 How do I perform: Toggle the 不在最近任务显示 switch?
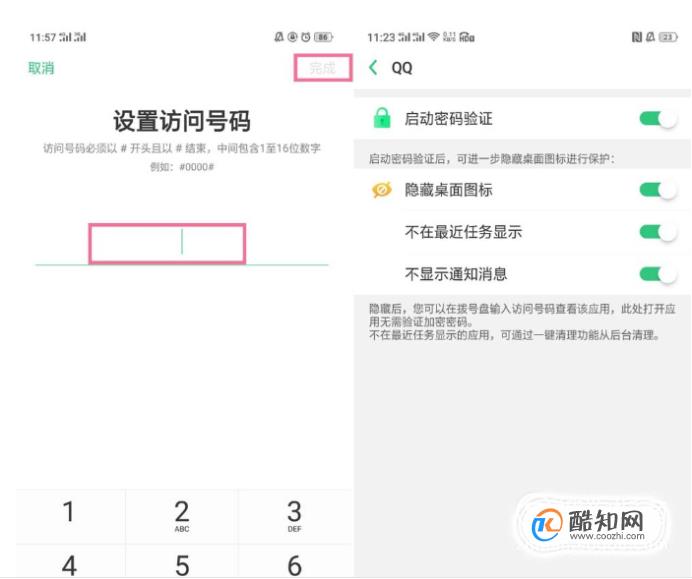point(658,232)
